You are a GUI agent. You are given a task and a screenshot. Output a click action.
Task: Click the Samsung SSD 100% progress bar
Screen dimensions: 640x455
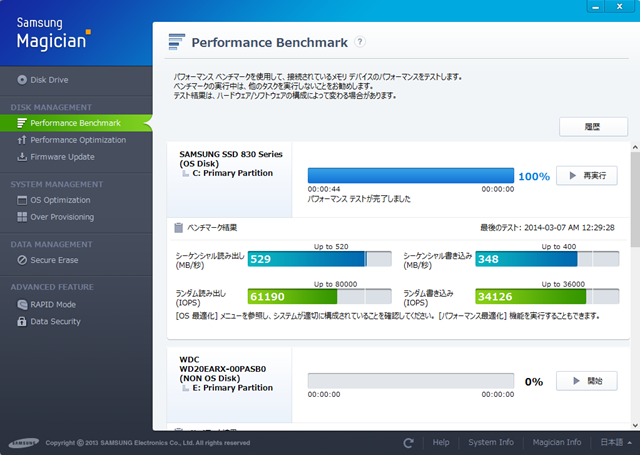pos(411,176)
